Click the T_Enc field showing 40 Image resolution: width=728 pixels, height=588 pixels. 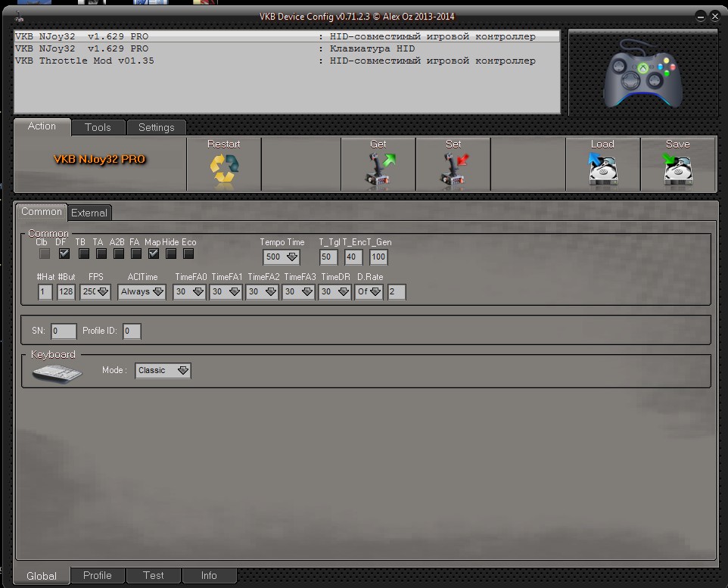point(353,257)
